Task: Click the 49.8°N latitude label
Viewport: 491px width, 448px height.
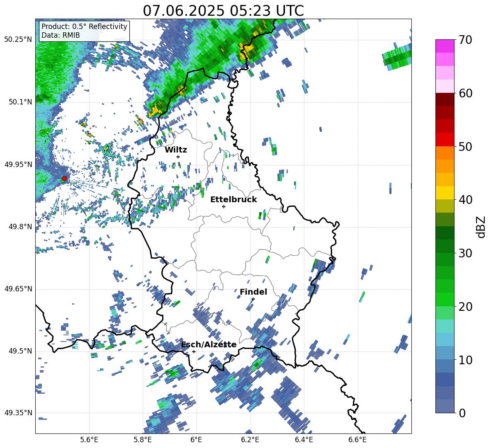Action: 20,227
